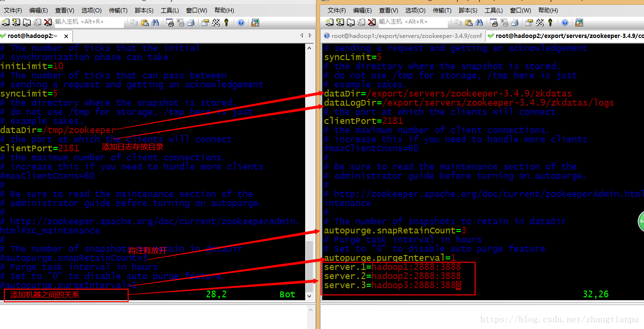This screenshot has height=329, width=644.
Task: Click Print Screen icon in left window toolbar
Action: [x=170, y=22]
